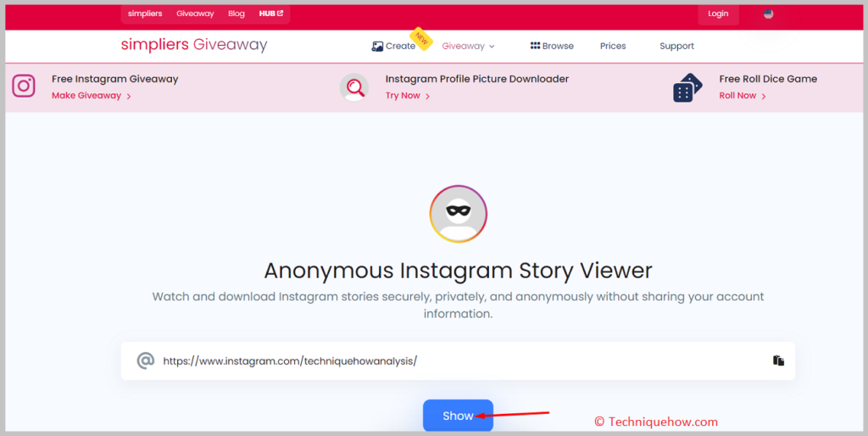The image size is (868, 436).
Task: Open the Blog link in the top bar
Action: (x=236, y=14)
